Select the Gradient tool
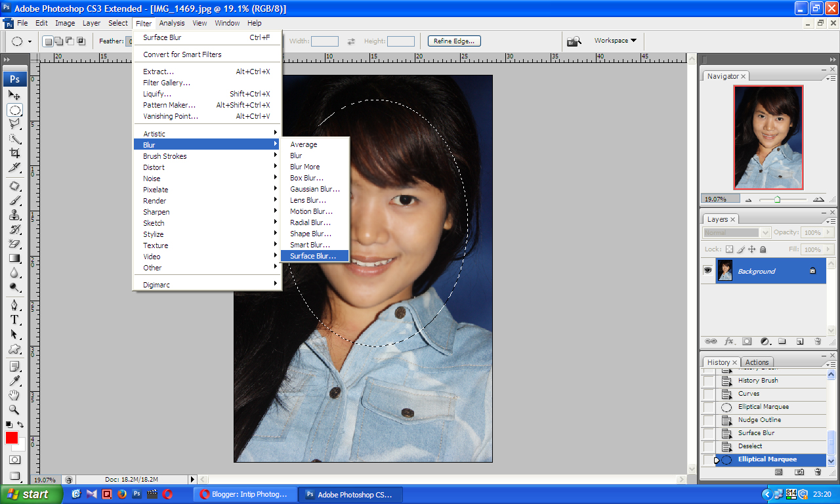Image resolution: width=840 pixels, height=504 pixels. tap(14, 259)
